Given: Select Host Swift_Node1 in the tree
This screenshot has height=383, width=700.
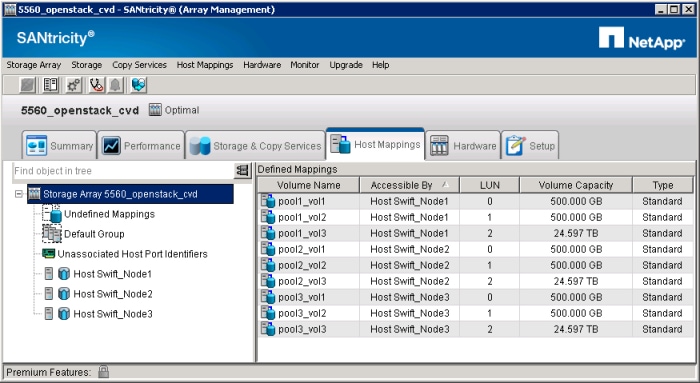Looking at the screenshot, I should (x=112, y=274).
